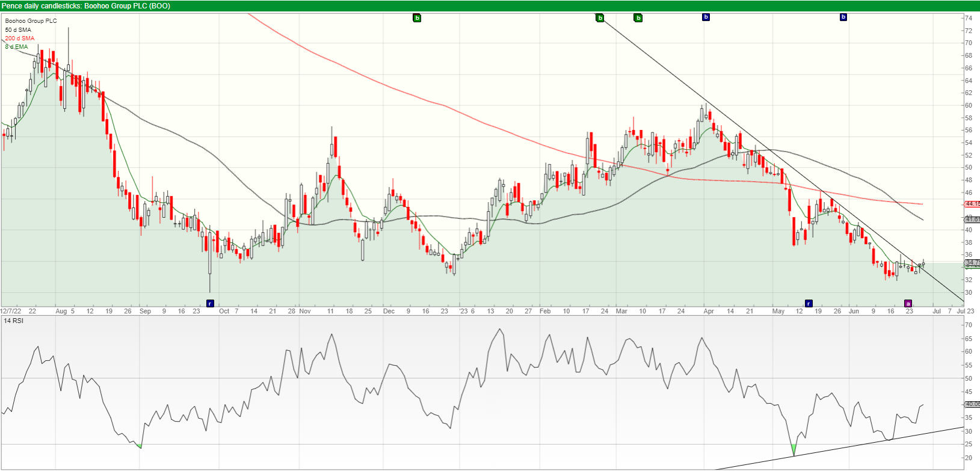Click the purple 'a' event marker near Jun 23
Viewport: 980px width, 471px height.
coord(908,303)
